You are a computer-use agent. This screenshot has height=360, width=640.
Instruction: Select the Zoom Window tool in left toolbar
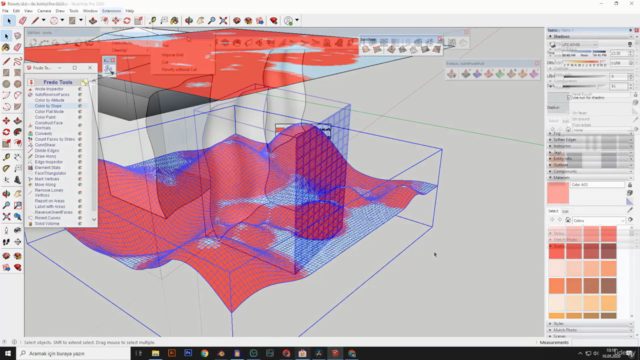(x=18, y=205)
